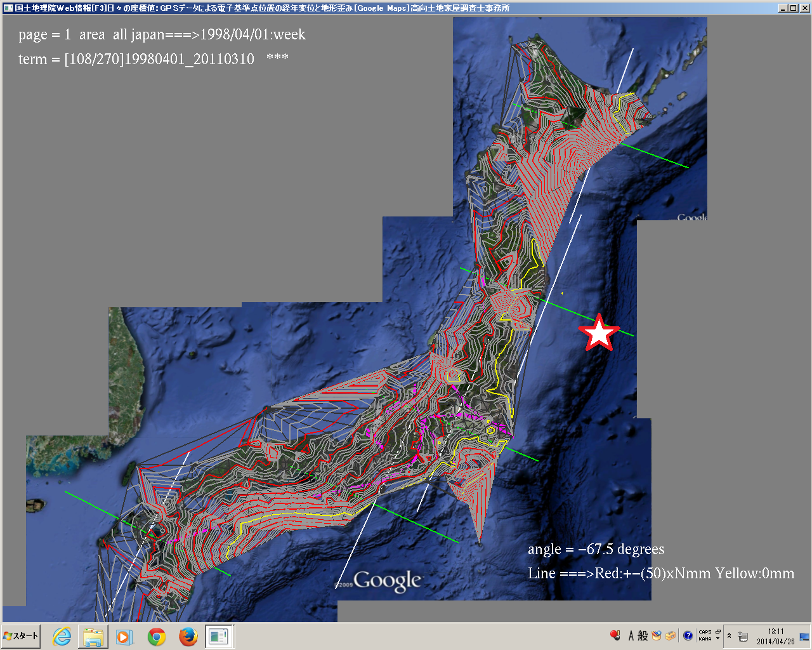
Task: Open Internet Explorer from the taskbar
Action: point(62,636)
